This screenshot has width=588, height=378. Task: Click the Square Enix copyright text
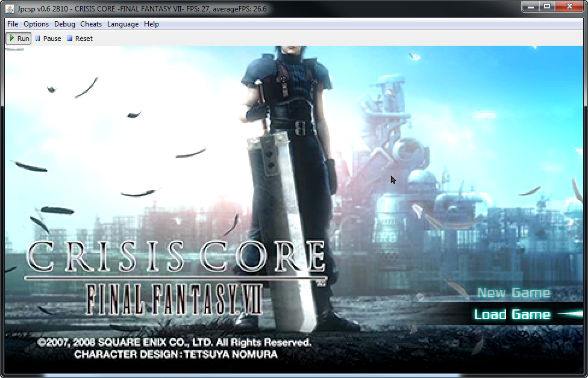click(174, 342)
